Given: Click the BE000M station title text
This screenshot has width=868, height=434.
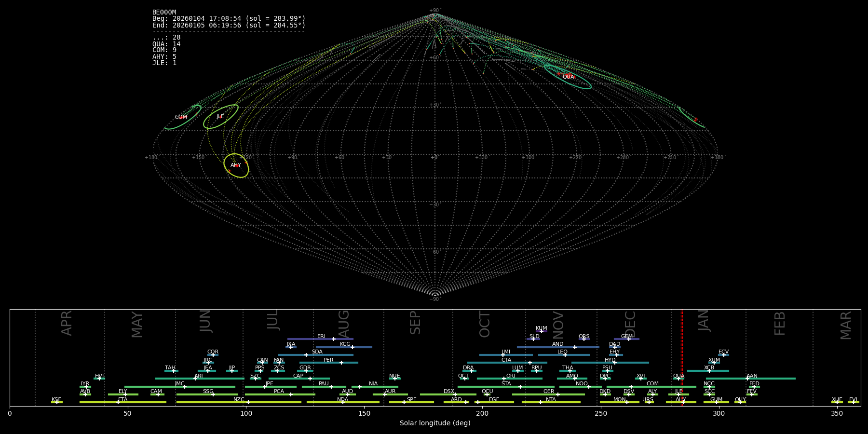Looking at the screenshot, I should point(164,13).
